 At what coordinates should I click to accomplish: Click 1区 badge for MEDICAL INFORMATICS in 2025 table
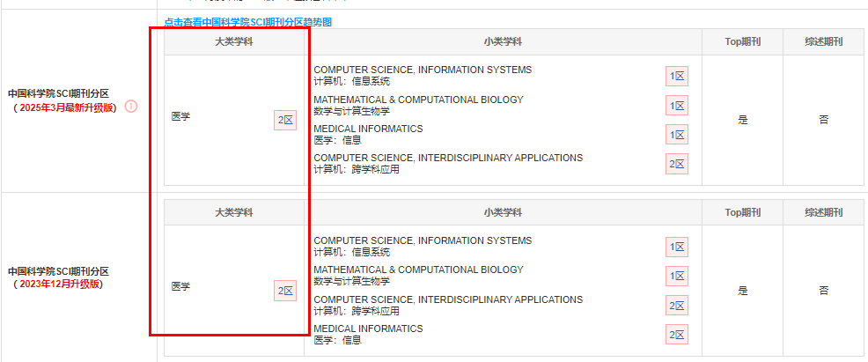click(x=677, y=135)
